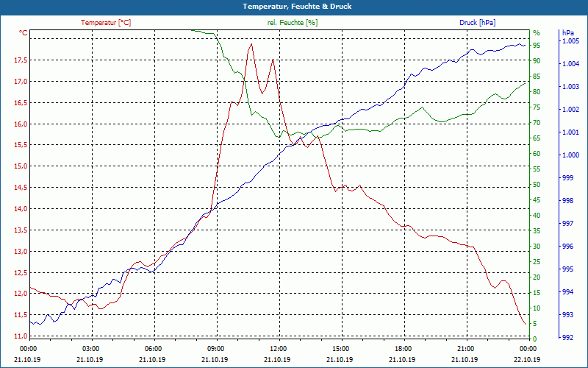588x368 pixels.
Task: Click the 09:00 time axis label
Action: coord(215,348)
